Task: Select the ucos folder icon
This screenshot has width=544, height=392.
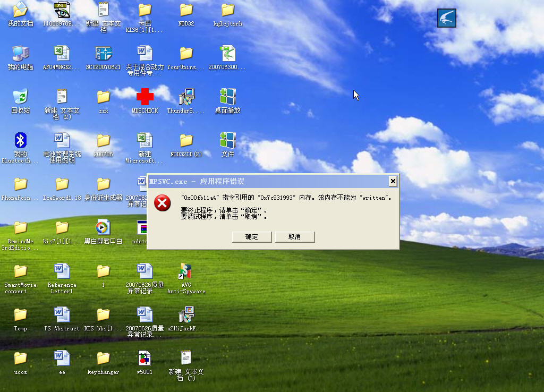Action: coord(20,363)
